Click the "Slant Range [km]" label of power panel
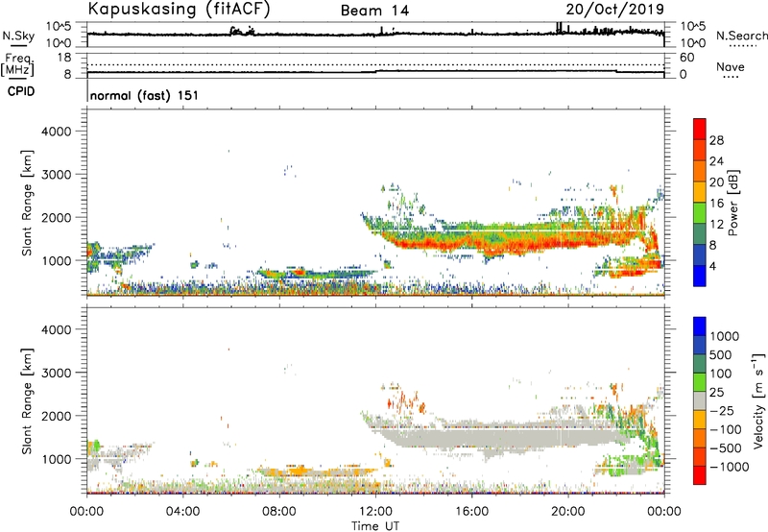The image size is (768, 532). [x=27, y=203]
